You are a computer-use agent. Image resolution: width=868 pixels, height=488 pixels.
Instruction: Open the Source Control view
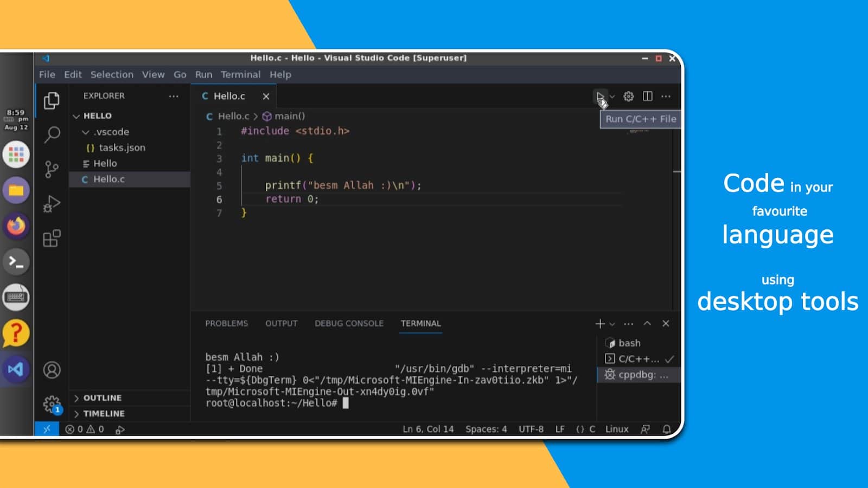[52, 169]
